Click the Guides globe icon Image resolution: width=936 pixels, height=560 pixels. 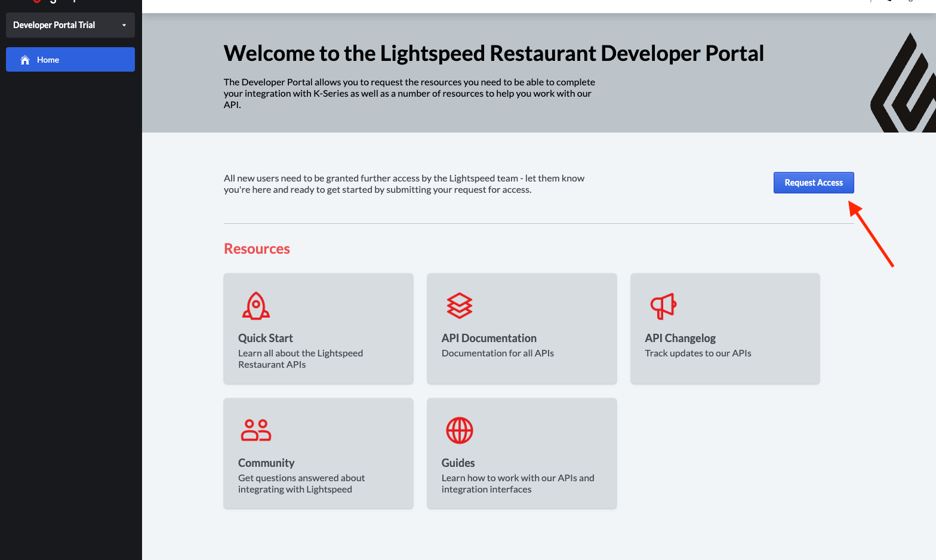459,430
